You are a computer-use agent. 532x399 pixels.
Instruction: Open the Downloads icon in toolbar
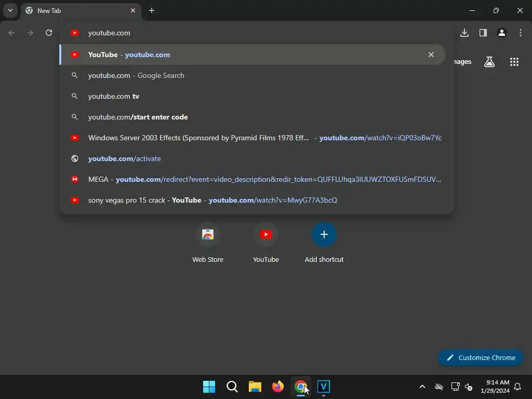click(x=464, y=33)
